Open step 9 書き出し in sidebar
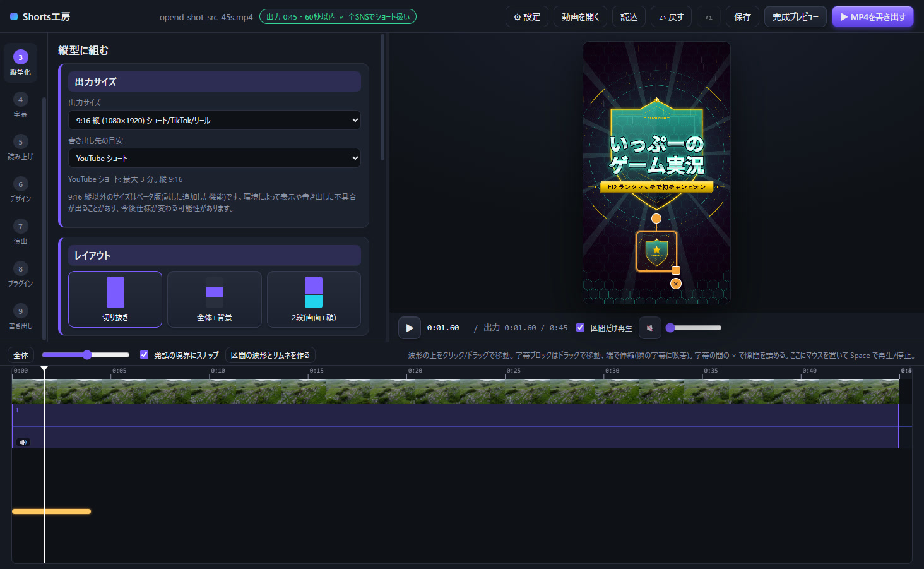The image size is (924, 569). tap(20, 317)
